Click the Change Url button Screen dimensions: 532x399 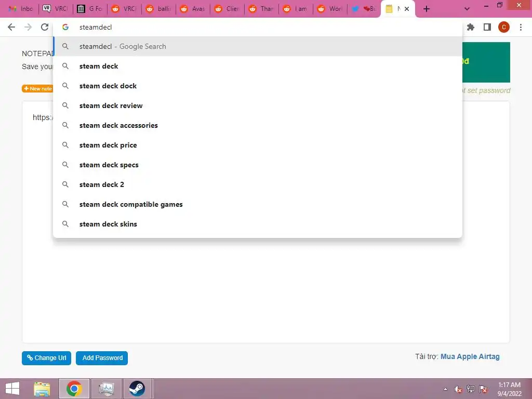(x=46, y=358)
